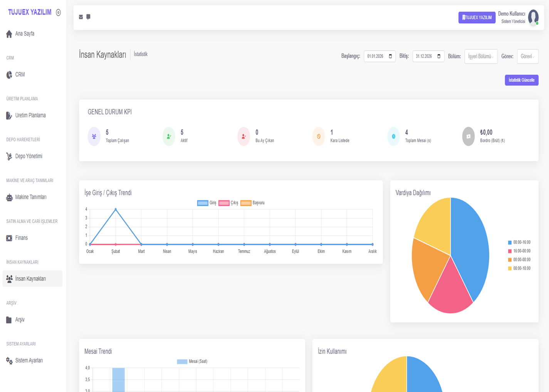Toggle the 08:00-18:00 shift legend item

(519, 268)
